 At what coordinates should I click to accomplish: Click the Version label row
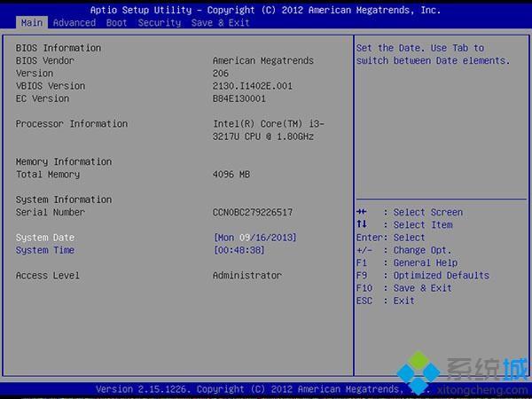35,74
